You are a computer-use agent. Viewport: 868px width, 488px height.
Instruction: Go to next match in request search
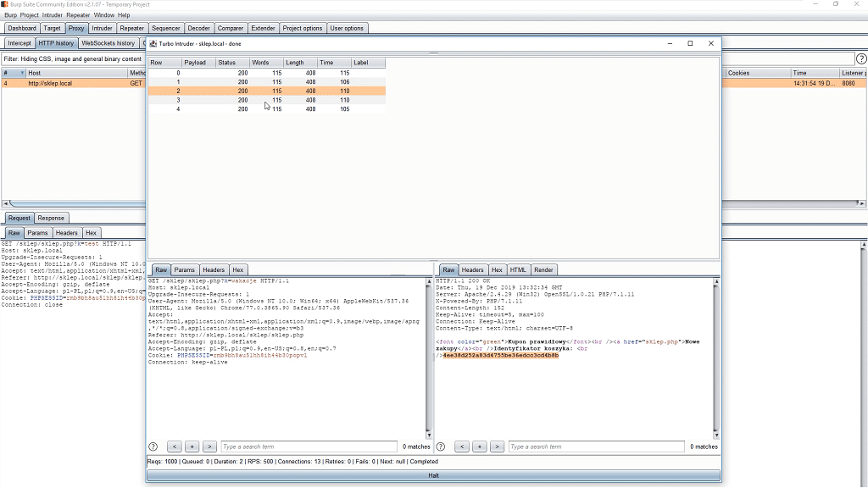coord(210,446)
